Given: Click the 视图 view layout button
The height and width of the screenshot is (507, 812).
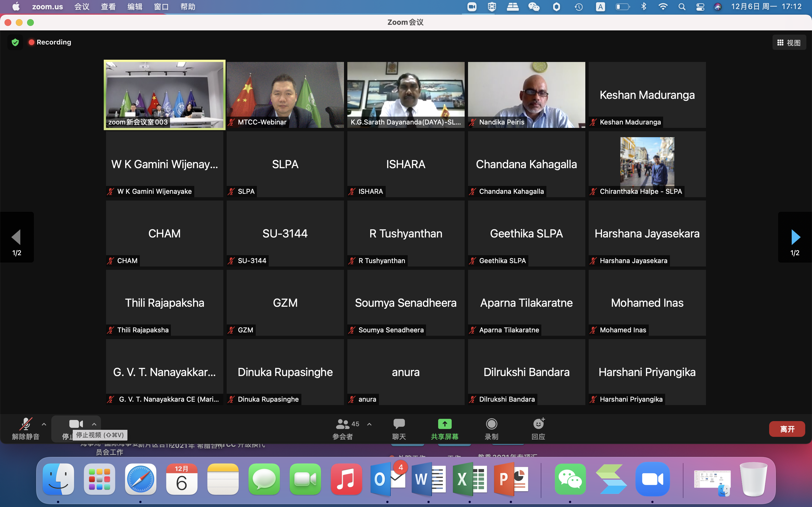Looking at the screenshot, I should (789, 43).
